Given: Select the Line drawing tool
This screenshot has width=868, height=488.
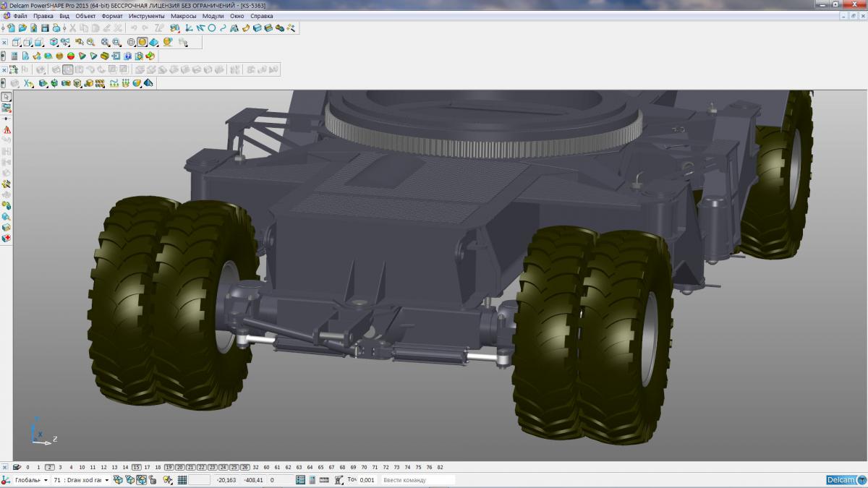Looking at the screenshot, I should pyautogui.click(x=200, y=28).
